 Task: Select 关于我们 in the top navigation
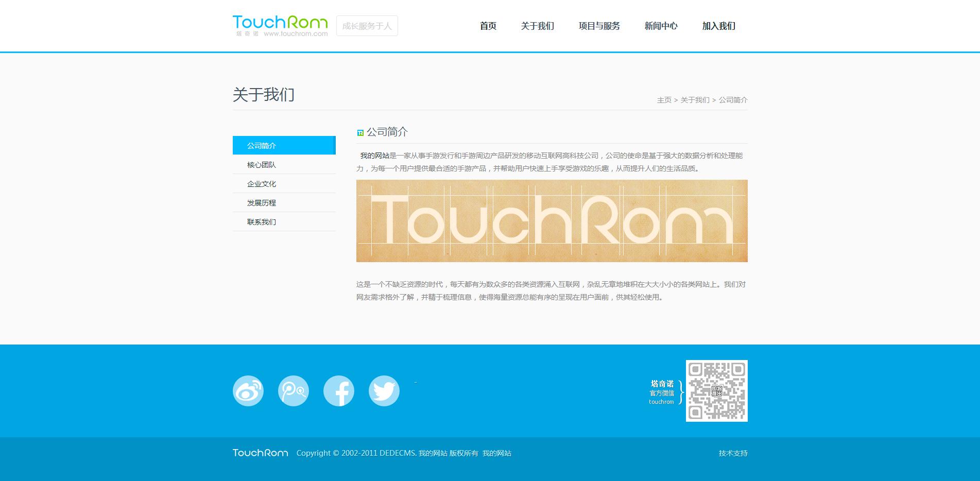click(537, 26)
